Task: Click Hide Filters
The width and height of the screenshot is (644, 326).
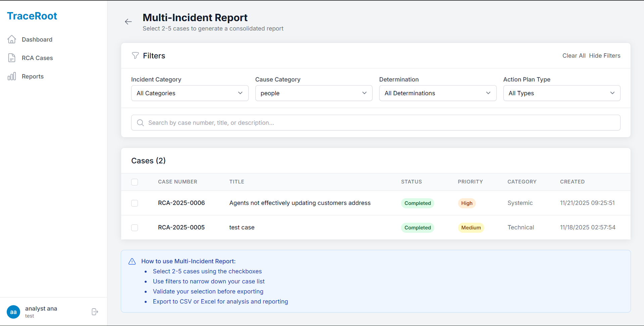Action: coord(604,56)
